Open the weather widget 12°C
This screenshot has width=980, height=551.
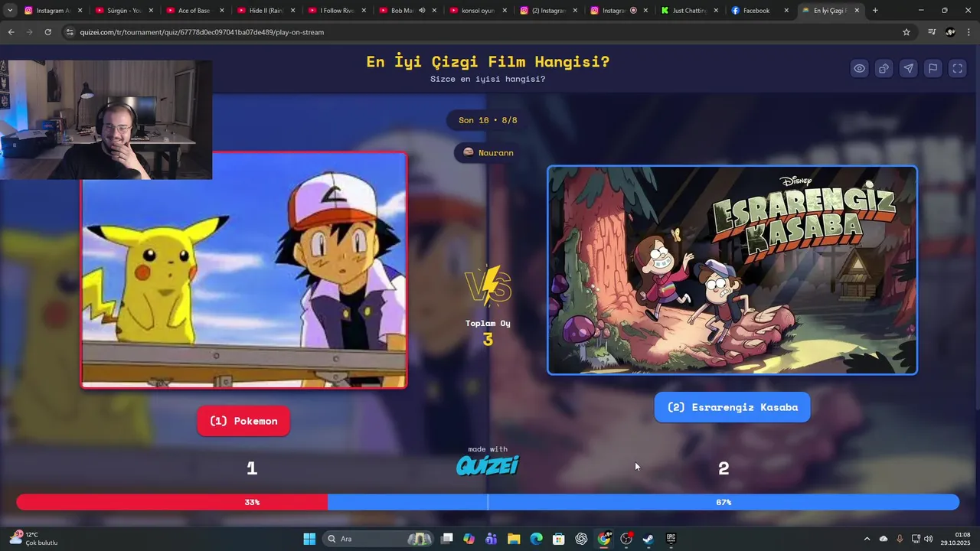click(x=34, y=539)
